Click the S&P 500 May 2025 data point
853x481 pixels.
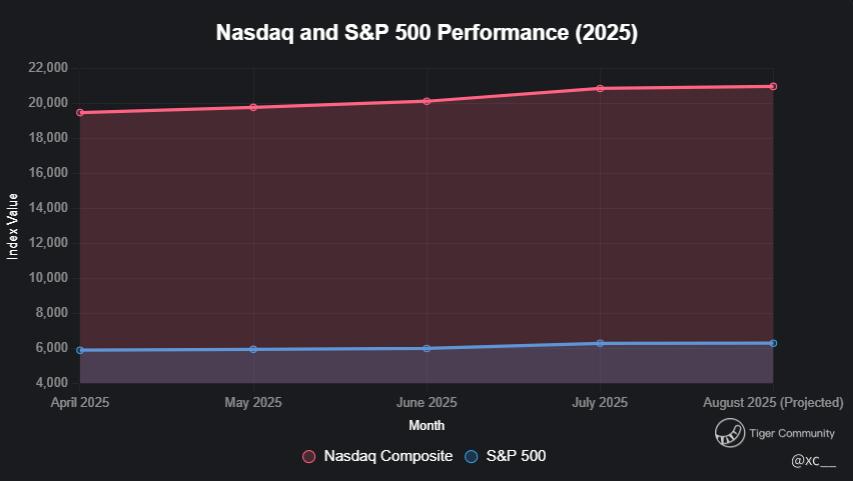point(253,349)
